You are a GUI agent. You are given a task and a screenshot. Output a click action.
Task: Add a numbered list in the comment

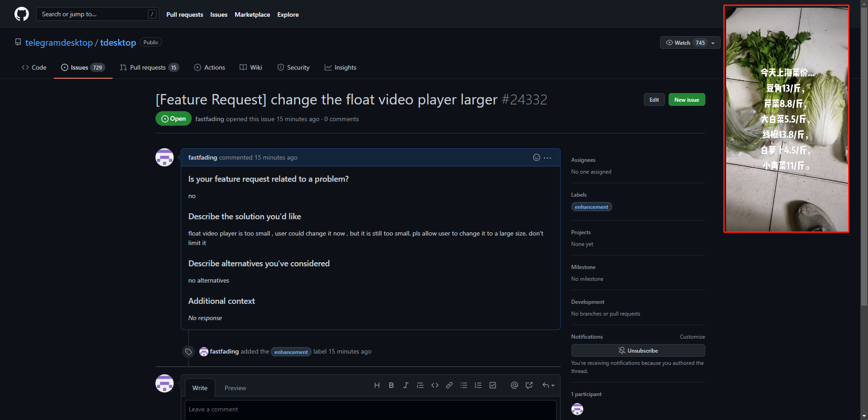[x=478, y=385]
